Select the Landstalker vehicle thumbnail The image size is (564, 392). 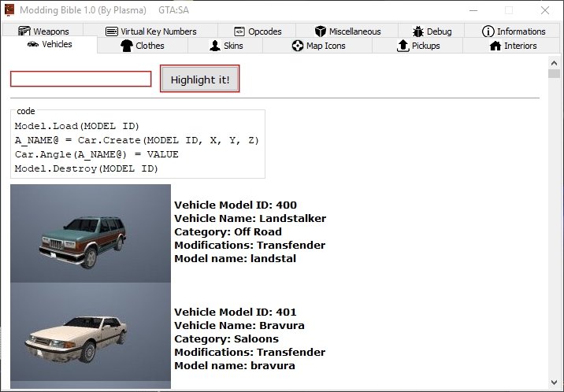click(91, 233)
